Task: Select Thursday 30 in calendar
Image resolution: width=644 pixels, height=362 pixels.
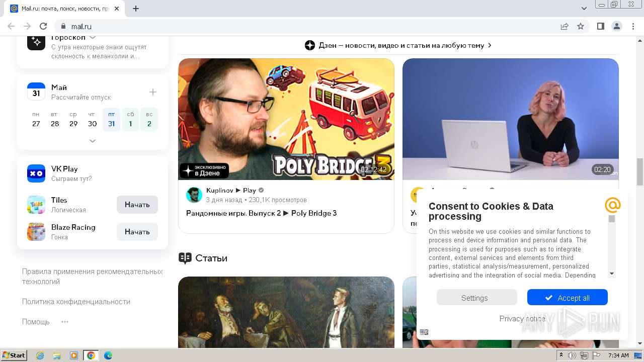Action: click(x=93, y=120)
